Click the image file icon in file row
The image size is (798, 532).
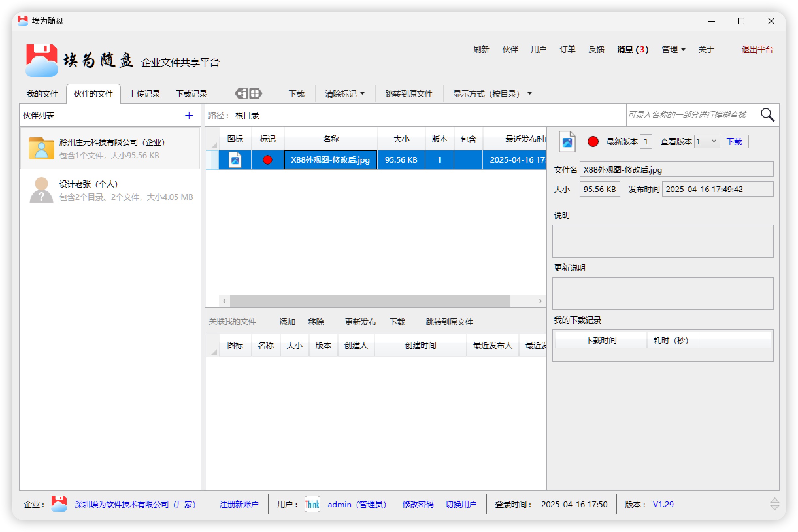(235, 160)
